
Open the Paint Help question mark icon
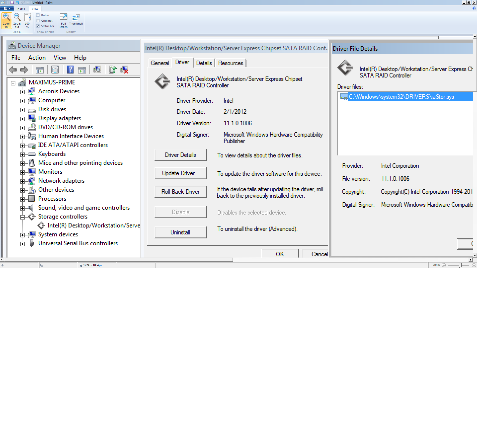[x=474, y=8]
